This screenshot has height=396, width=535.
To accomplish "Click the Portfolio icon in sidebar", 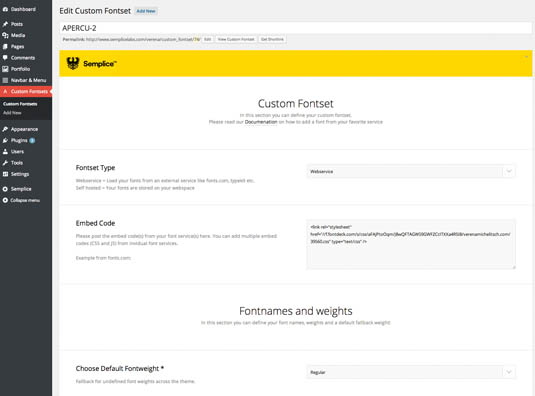I will [5, 69].
